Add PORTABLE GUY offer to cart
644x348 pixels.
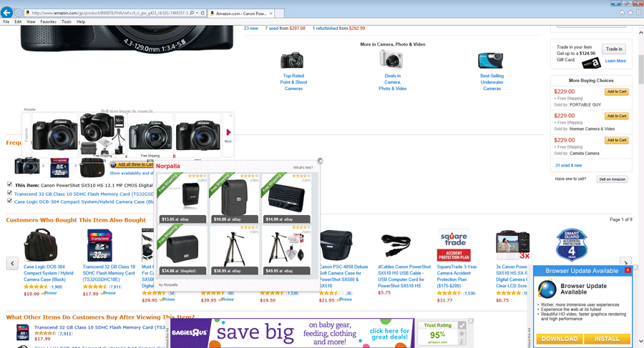pos(616,92)
